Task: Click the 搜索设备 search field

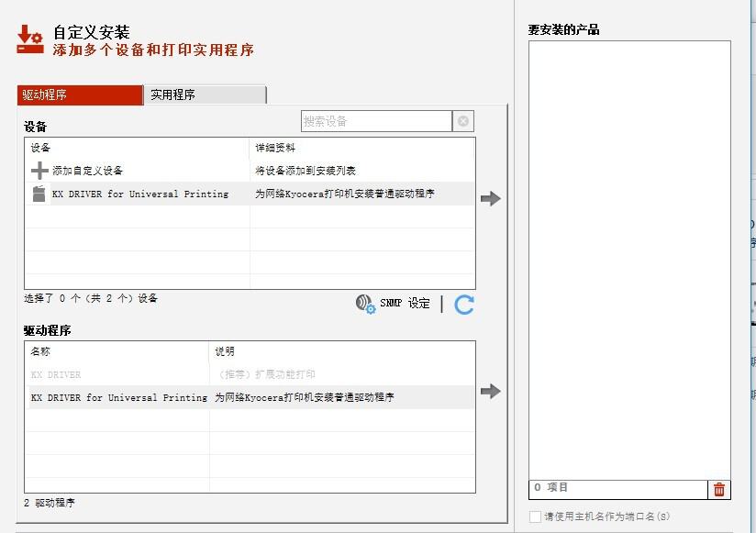Action: (376, 121)
